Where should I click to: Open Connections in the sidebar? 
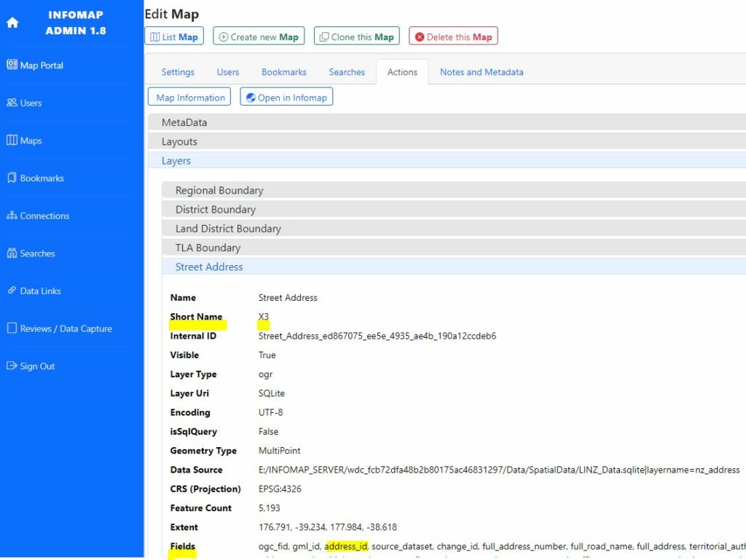tap(38, 216)
